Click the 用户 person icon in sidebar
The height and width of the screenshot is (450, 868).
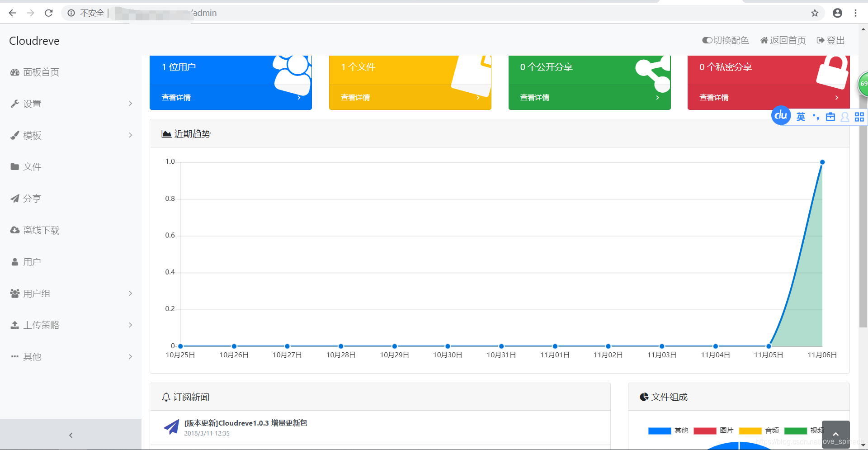click(x=15, y=262)
